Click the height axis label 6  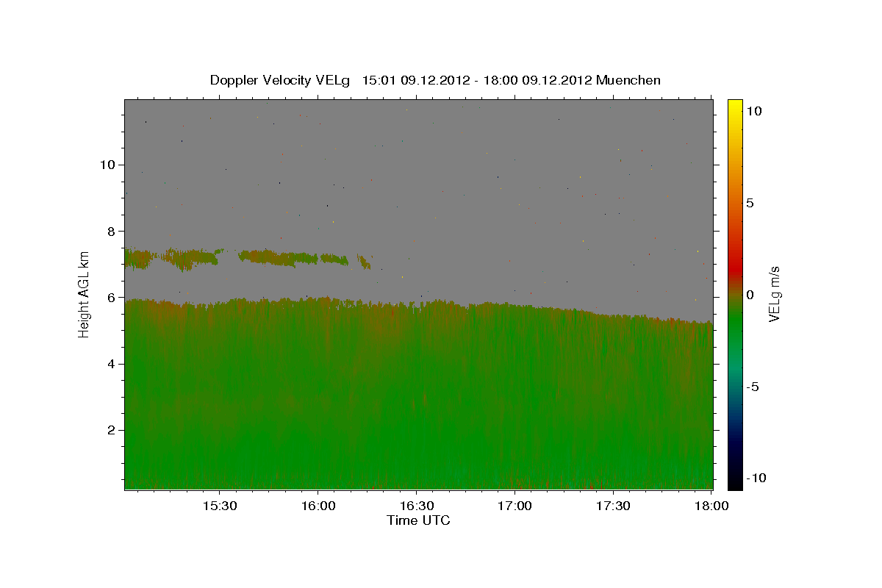[110, 298]
